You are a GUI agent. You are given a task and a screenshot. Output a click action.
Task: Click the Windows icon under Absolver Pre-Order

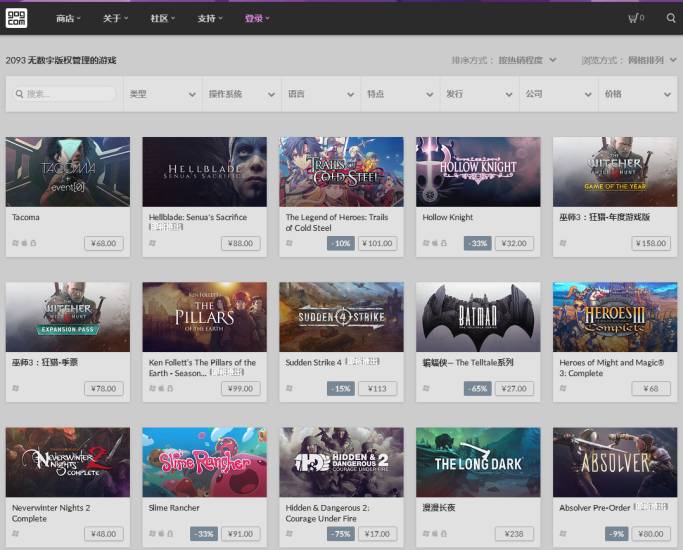click(563, 533)
